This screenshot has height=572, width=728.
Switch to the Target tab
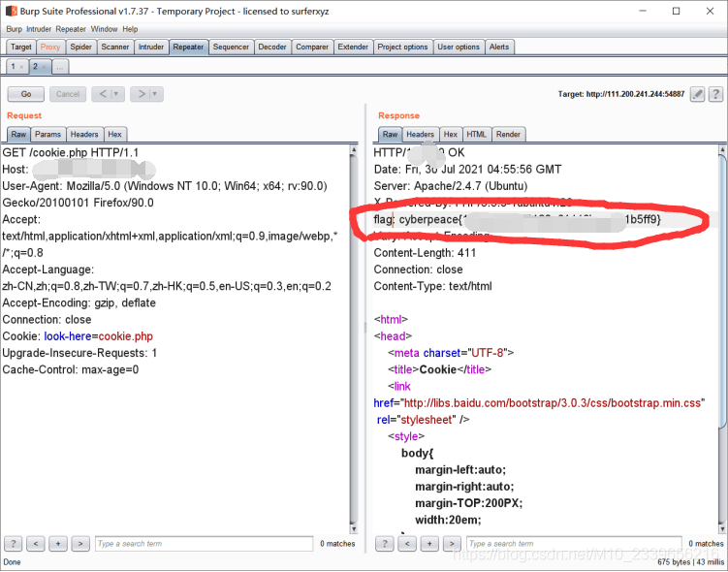pyautogui.click(x=21, y=47)
